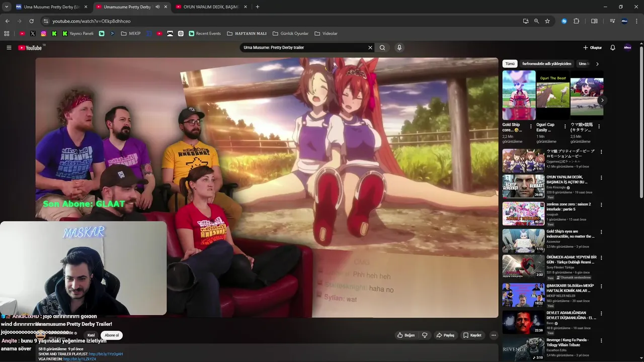Viewport: 644px width, 362px height.
Task: View site information icon in address bar
Action: (x=46, y=21)
